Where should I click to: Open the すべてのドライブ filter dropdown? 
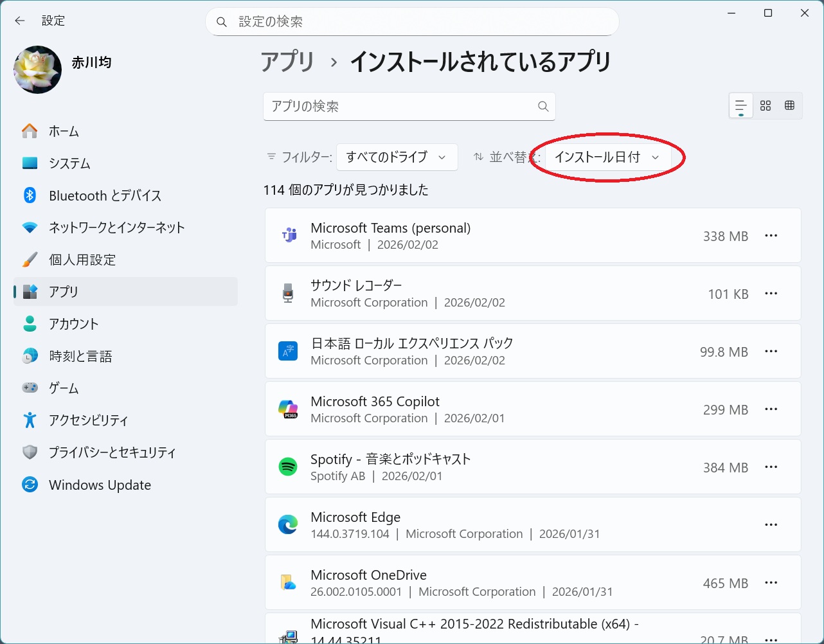[x=397, y=157]
